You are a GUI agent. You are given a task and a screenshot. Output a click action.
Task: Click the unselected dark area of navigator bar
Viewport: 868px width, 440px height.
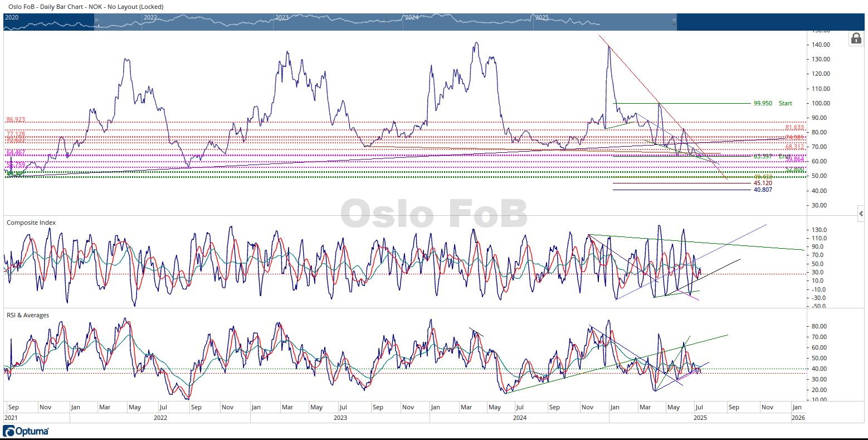(x=769, y=22)
